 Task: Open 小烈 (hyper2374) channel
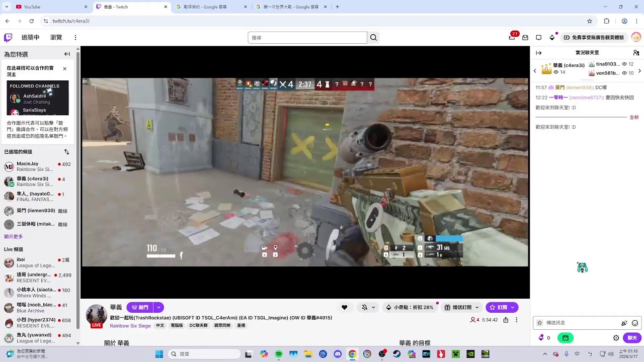click(39, 323)
